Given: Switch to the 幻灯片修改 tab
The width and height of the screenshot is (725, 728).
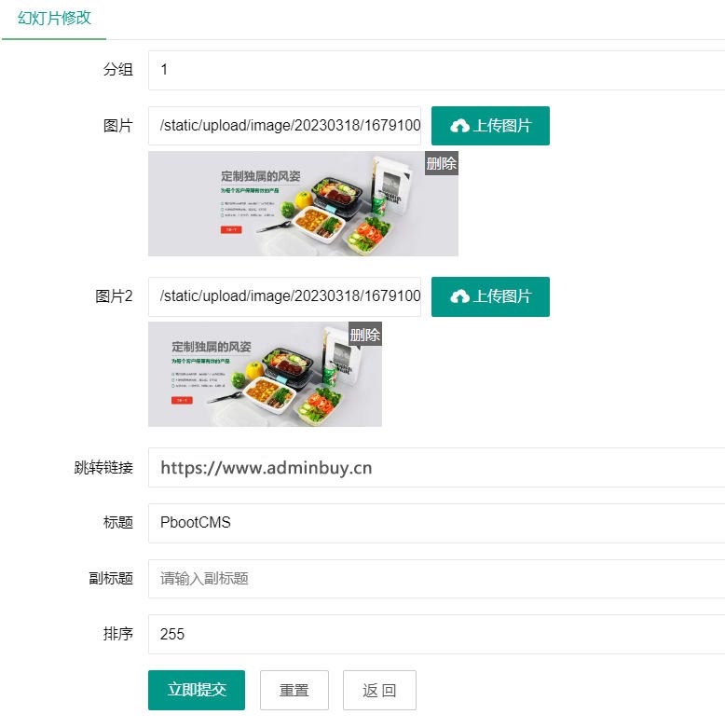Looking at the screenshot, I should (54, 18).
